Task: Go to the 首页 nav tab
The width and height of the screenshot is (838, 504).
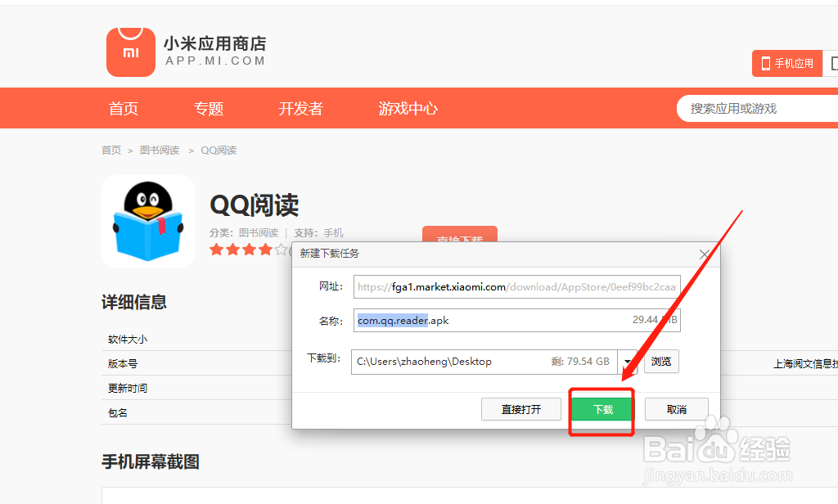Action: point(124,109)
